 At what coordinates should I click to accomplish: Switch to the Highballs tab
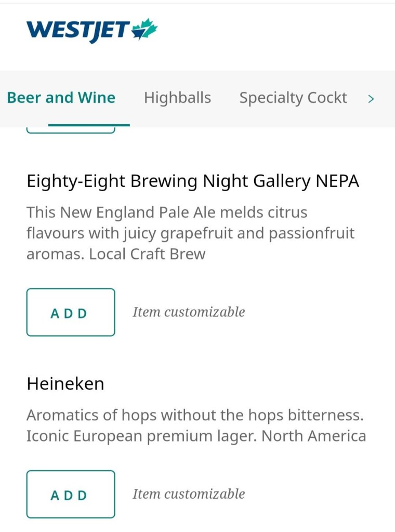[x=177, y=98]
